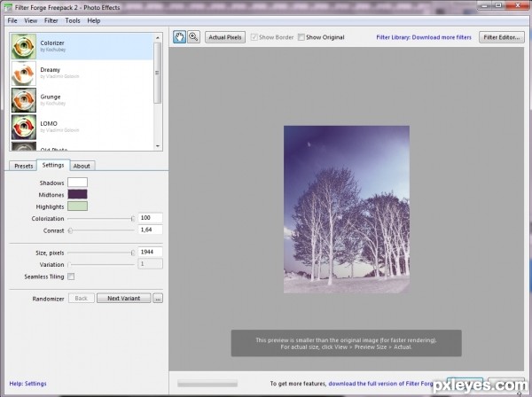Enable the Seamless Tiling checkbox
The height and width of the screenshot is (397, 532).
point(71,276)
